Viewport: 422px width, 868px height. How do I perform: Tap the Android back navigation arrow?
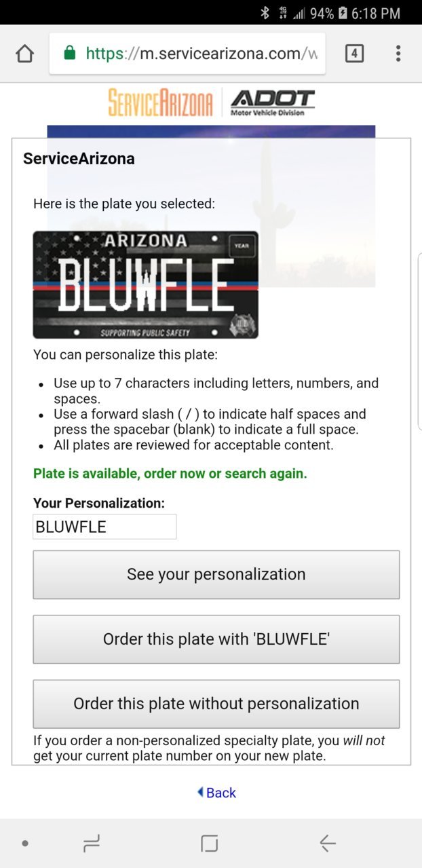tap(328, 844)
